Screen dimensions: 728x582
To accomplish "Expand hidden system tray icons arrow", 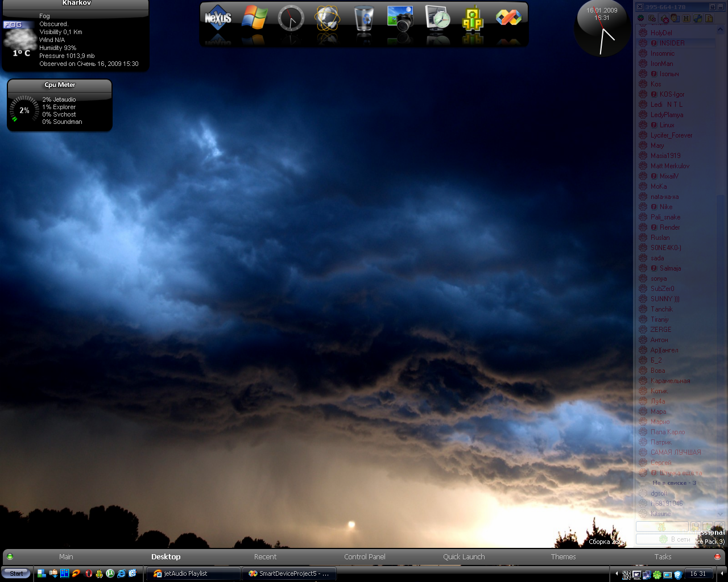I will point(617,574).
